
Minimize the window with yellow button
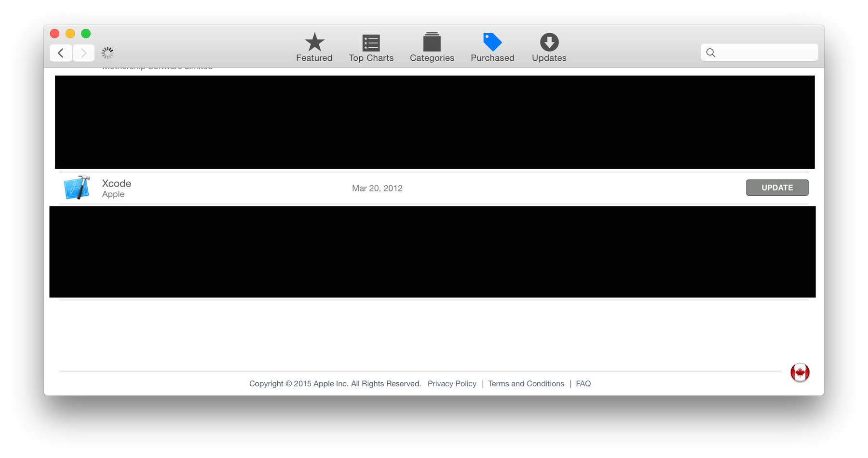[x=70, y=33]
